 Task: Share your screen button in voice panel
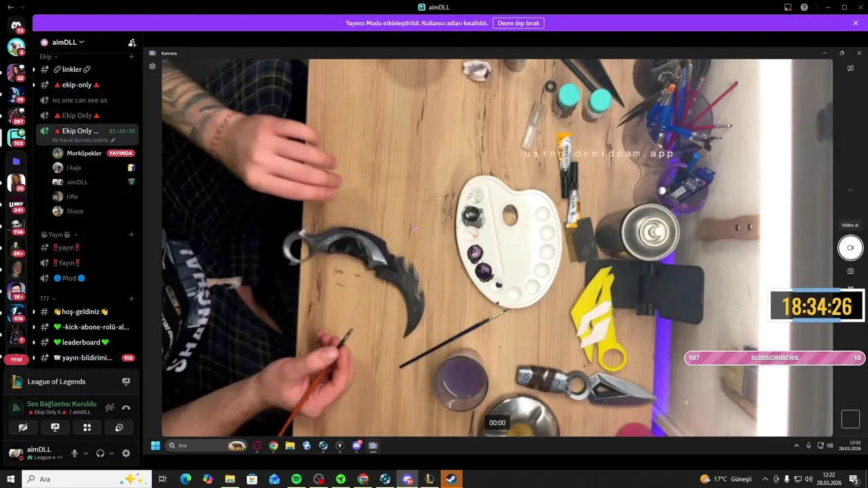click(x=55, y=427)
